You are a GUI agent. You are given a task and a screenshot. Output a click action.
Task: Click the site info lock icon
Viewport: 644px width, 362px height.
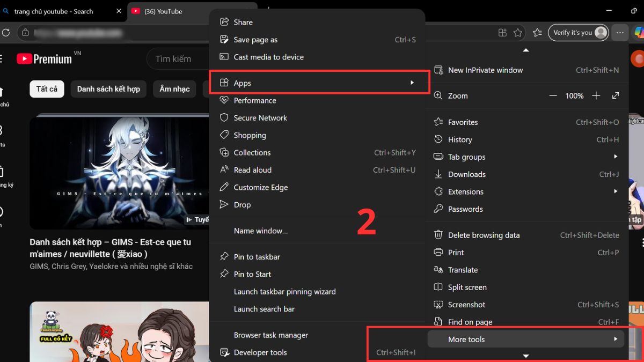25,33
